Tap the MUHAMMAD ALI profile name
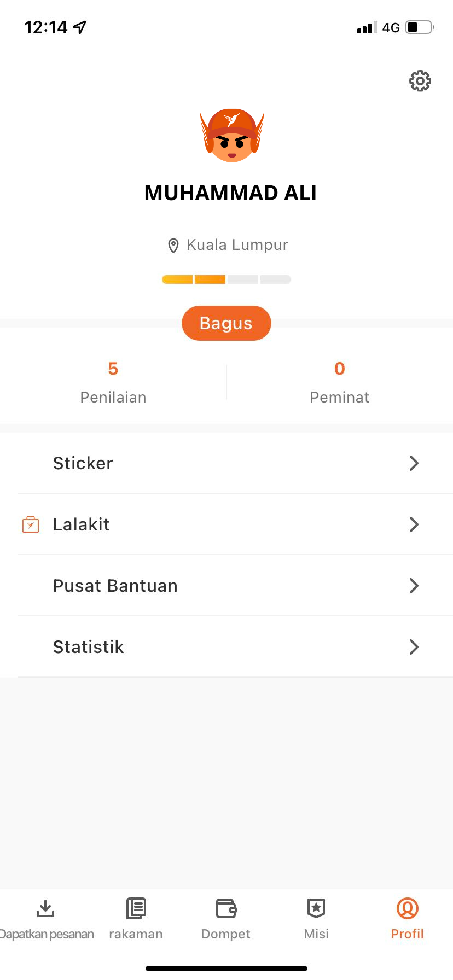The image size is (453, 980). (230, 193)
